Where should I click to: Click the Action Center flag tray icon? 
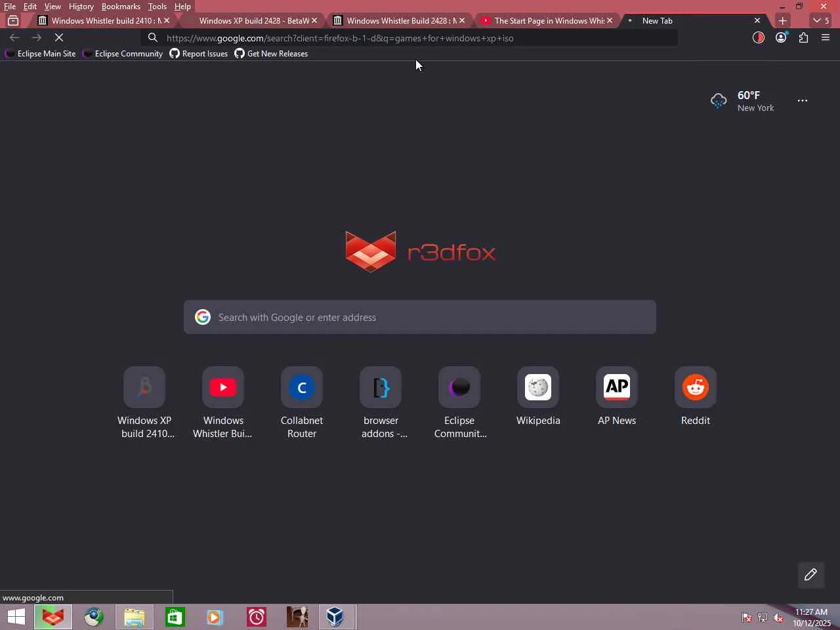click(747, 618)
